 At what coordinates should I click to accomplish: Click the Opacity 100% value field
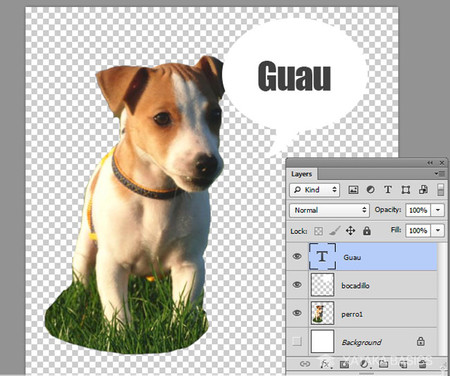(418, 210)
